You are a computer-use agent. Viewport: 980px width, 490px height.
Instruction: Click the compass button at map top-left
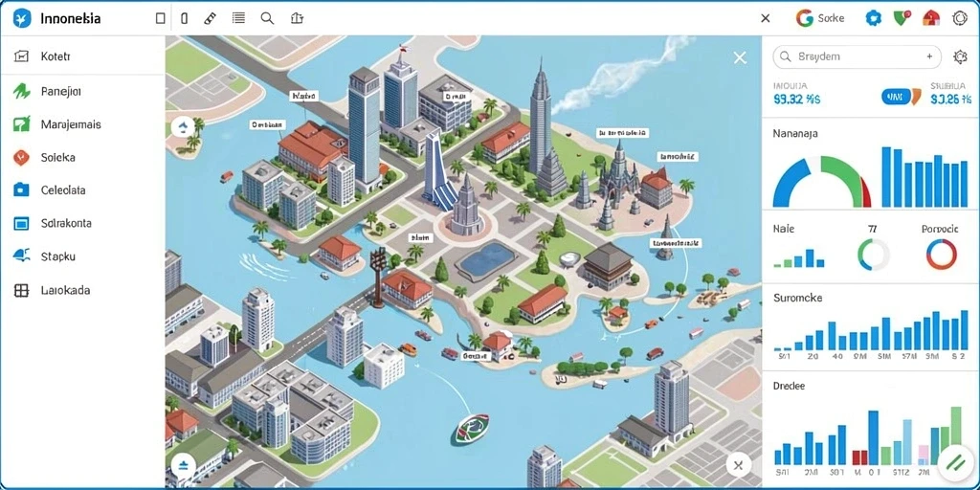(x=183, y=128)
